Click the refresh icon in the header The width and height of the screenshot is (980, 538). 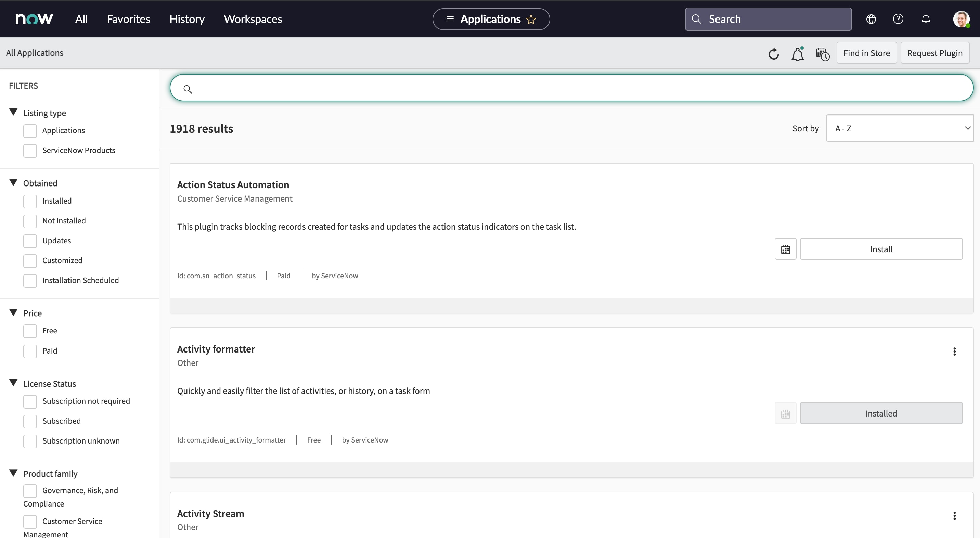773,54
